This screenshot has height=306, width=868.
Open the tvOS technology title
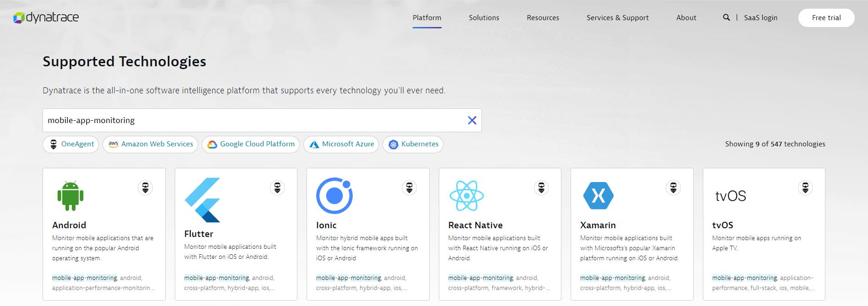click(x=723, y=225)
